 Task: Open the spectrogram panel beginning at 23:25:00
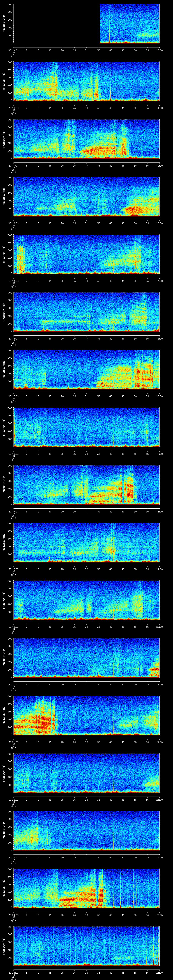click(x=87, y=946)
